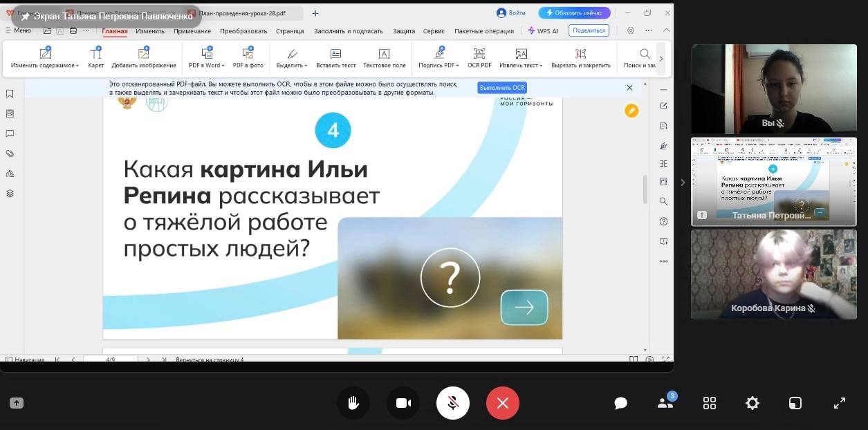Raise hand in the video call
The height and width of the screenshot is (430, 868).
pyautogui.click(x=353, y=403)
